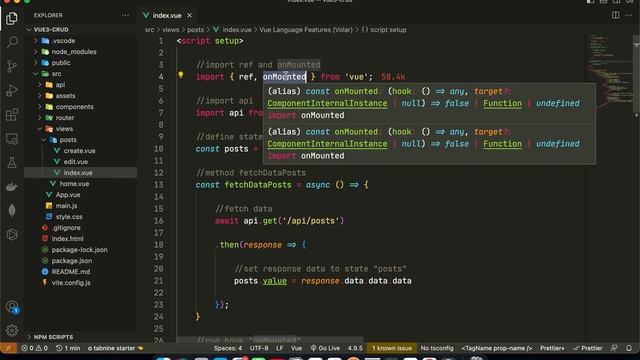
Task: Click the feedback icon in status bar
Action: click(614, 348)
